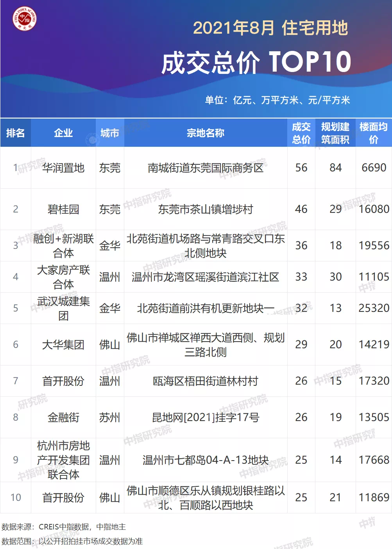392x549 pixels.
Task: Click '南城街道东莞国际商务区' parcel name
Action: (x=206, y=168)
